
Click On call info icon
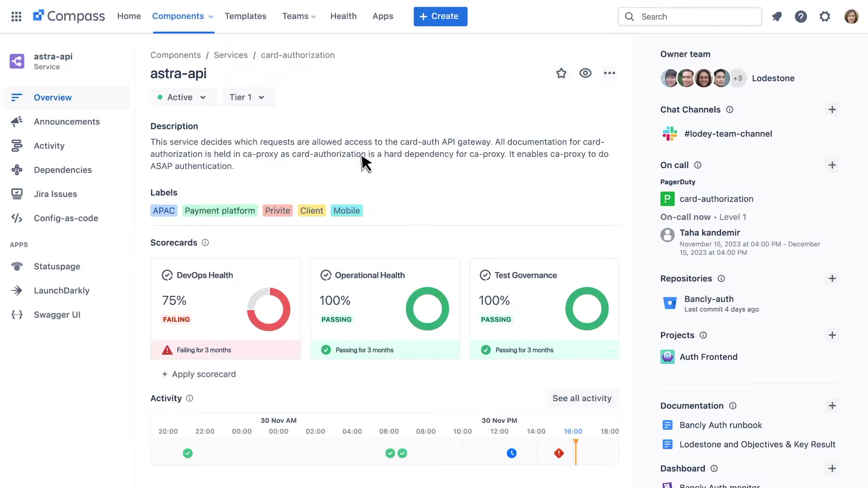click(x=698, y=165)
